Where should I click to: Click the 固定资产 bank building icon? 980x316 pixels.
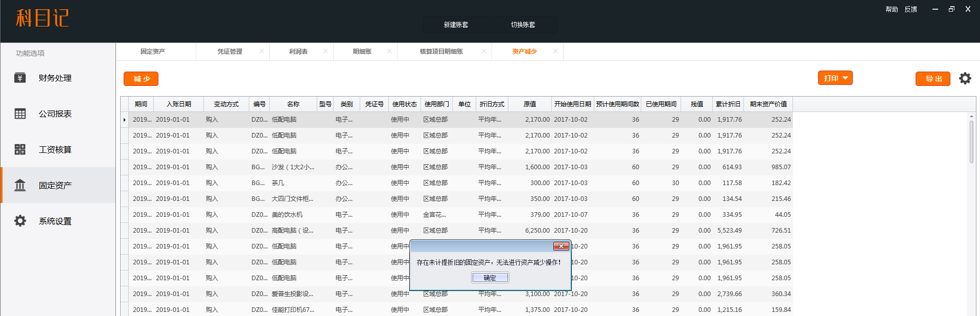[20, 185]
